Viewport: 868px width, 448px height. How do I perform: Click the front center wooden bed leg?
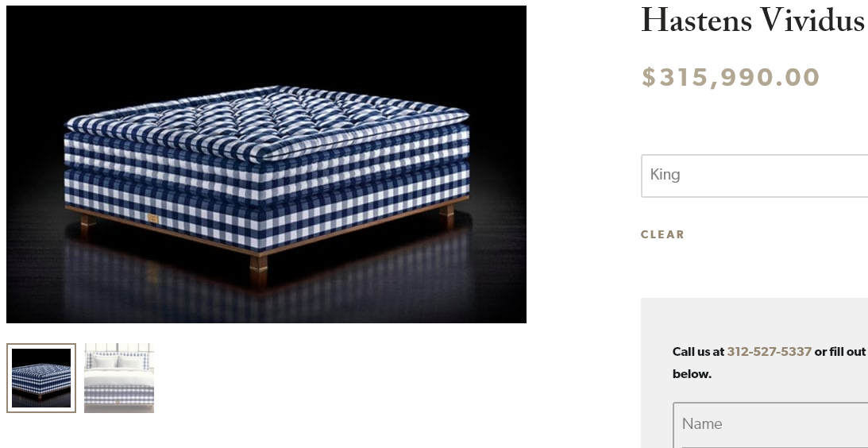[259, 268]
